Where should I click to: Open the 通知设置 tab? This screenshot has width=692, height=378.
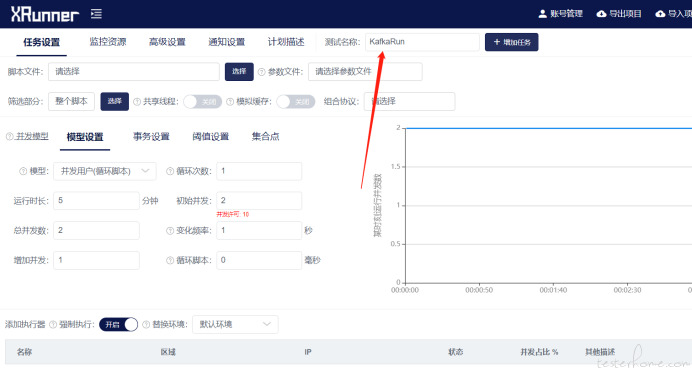click(x=226, y=42)
